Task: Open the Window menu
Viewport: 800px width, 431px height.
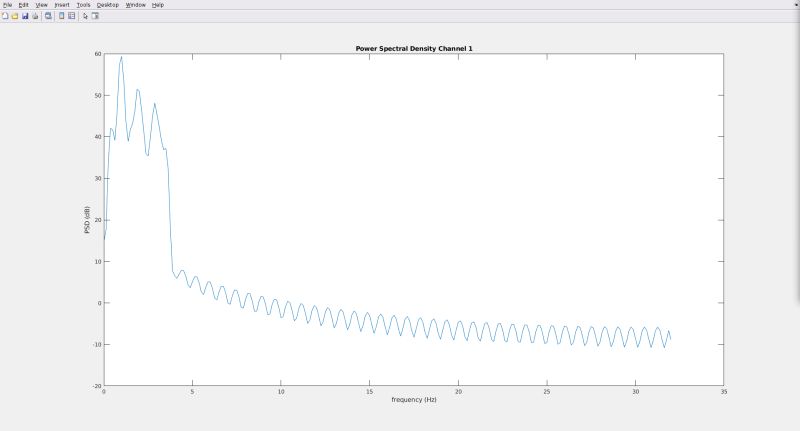Action: 136,5
